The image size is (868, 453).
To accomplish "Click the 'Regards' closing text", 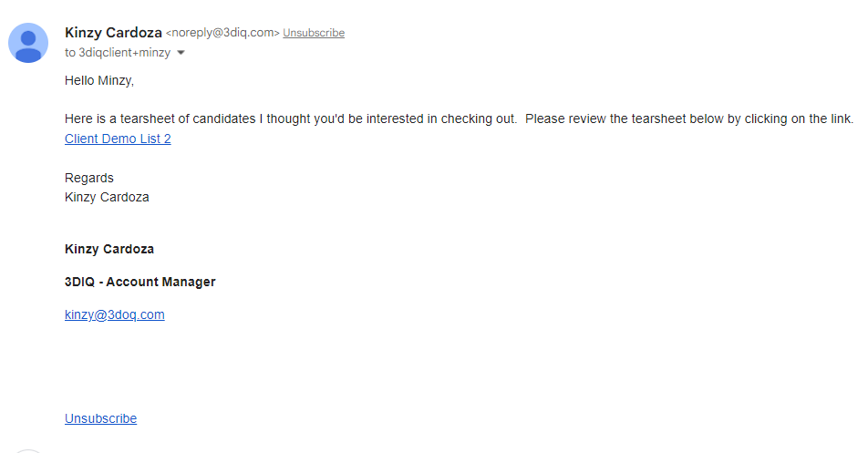I will (x=89, y=178).
